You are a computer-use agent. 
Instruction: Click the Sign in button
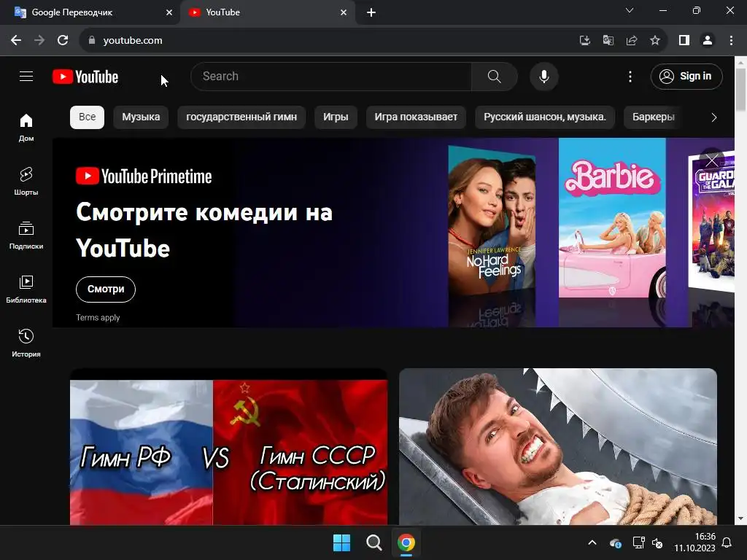coord(686,76)
